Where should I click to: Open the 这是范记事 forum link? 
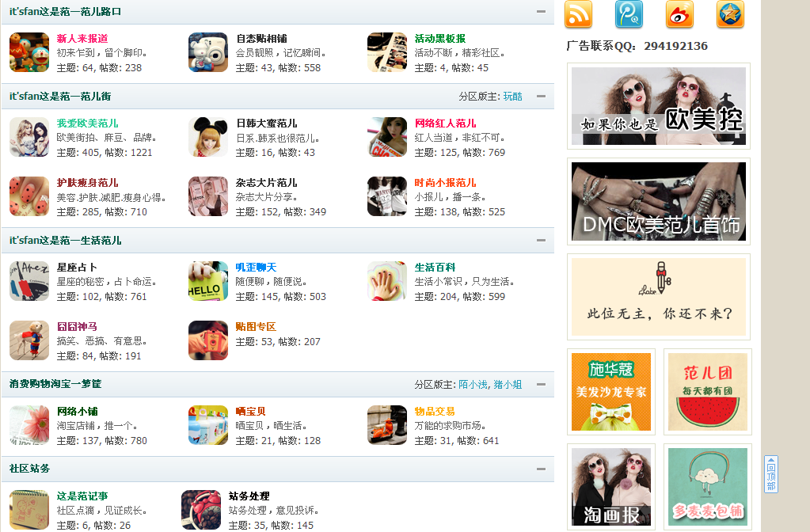point(82,496)
